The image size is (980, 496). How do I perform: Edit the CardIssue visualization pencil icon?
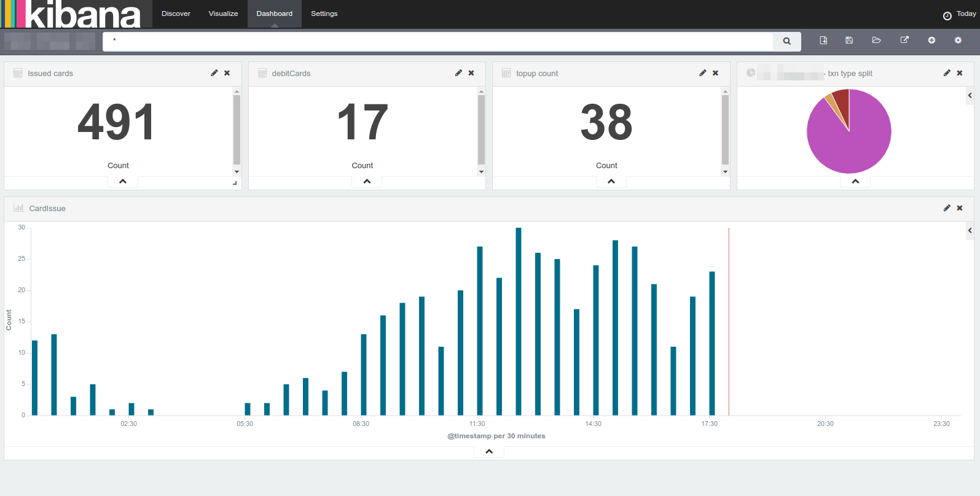click(947, 208)
